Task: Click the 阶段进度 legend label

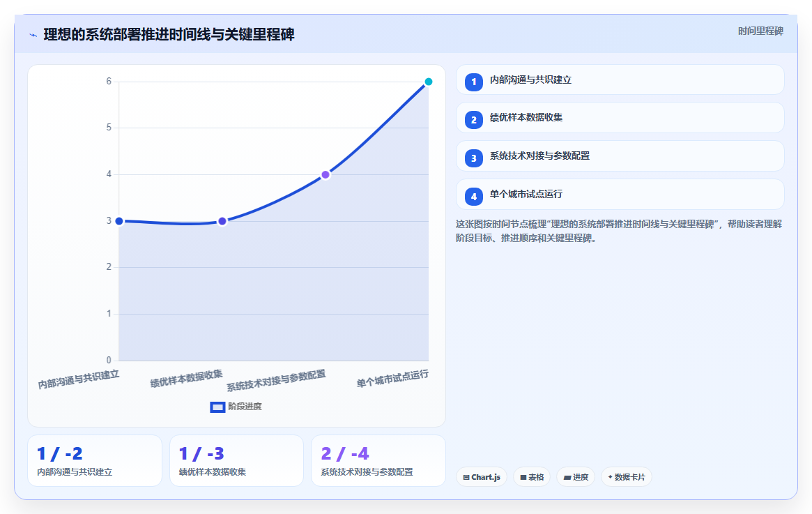Action: (x=245, y=407)
